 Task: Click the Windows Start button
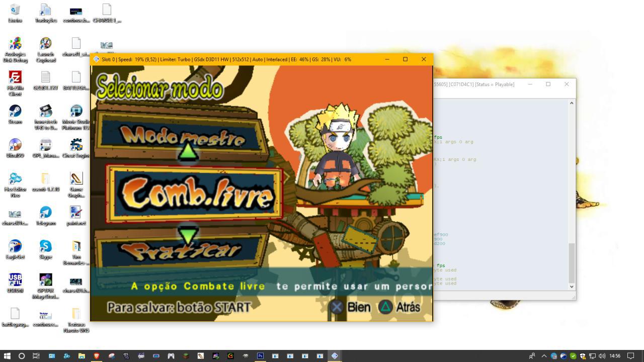pos(7,356)
